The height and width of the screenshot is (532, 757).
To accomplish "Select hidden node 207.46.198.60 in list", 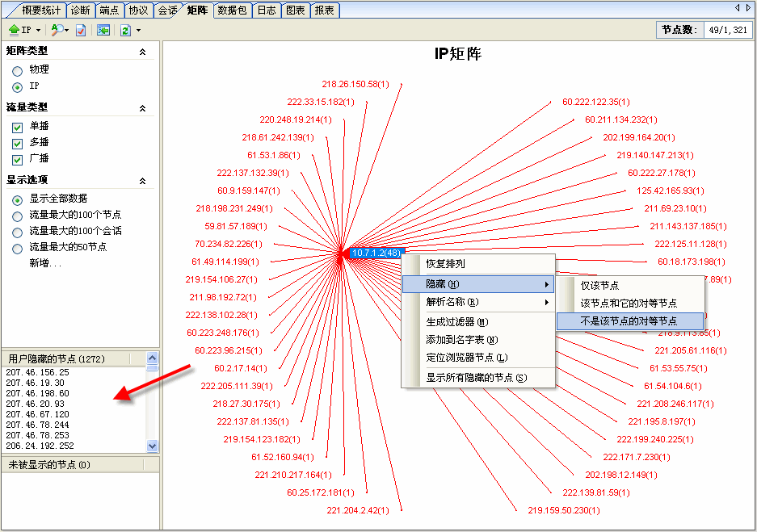I will pyautogui.click(x=37, y=393).
